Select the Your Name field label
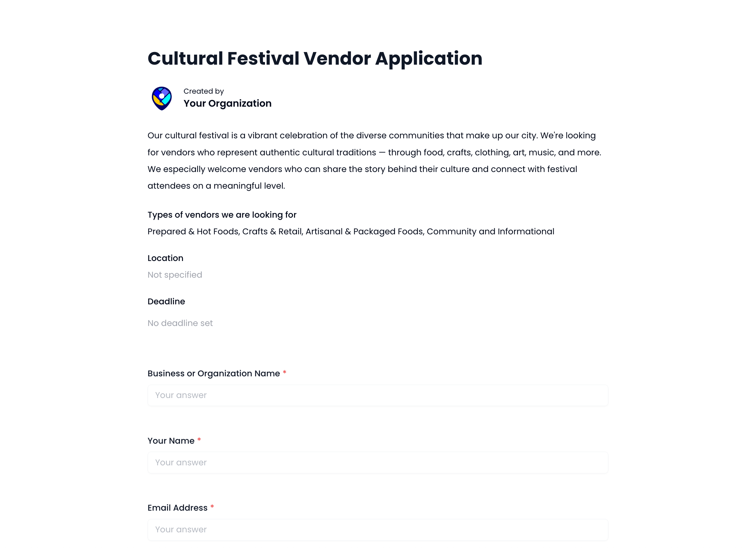756x548 pixels. coord(171,441)
